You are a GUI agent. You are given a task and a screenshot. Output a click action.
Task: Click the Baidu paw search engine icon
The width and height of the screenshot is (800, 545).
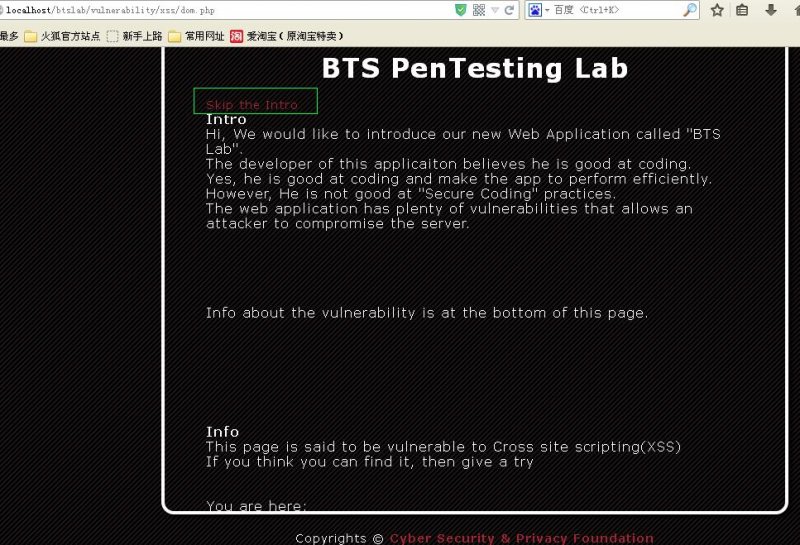pyautogui.click(x=535, y=10)
